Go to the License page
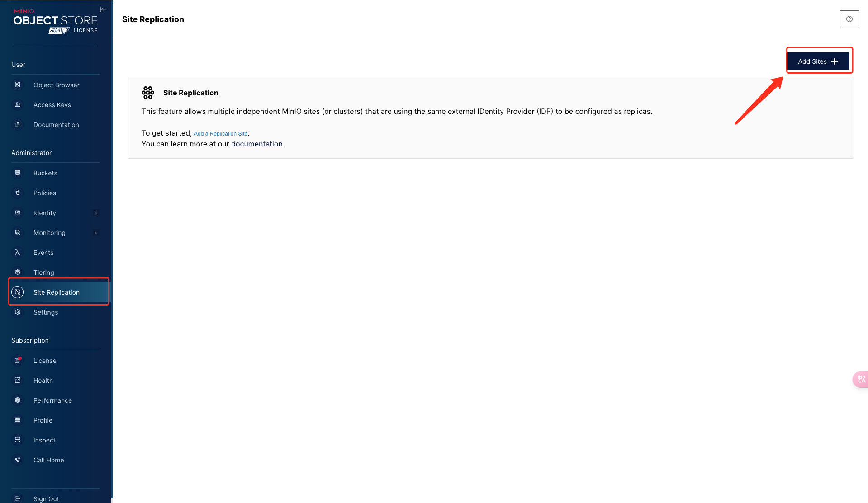 [x=45, y=361]
